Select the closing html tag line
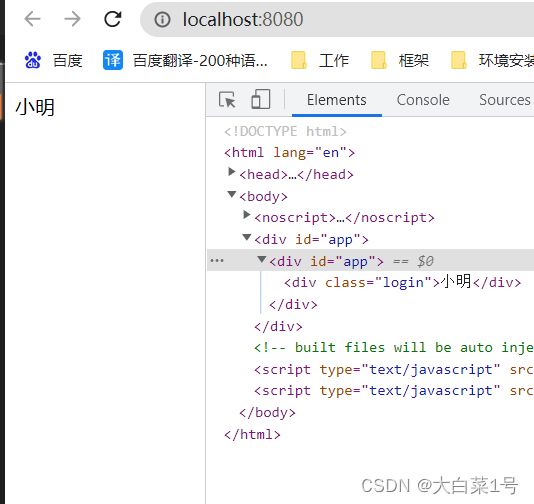The width and height of the screenshot is (534, 504). coord(252,435)
